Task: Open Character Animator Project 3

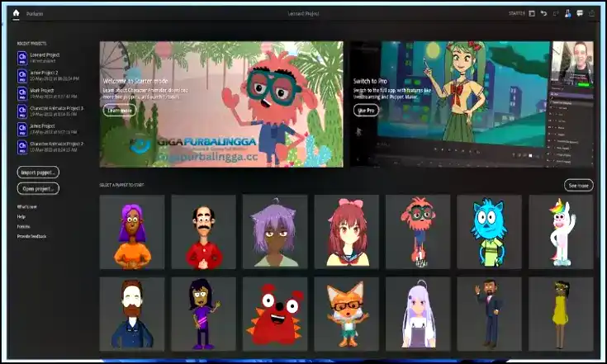Action: pos(50,111)
